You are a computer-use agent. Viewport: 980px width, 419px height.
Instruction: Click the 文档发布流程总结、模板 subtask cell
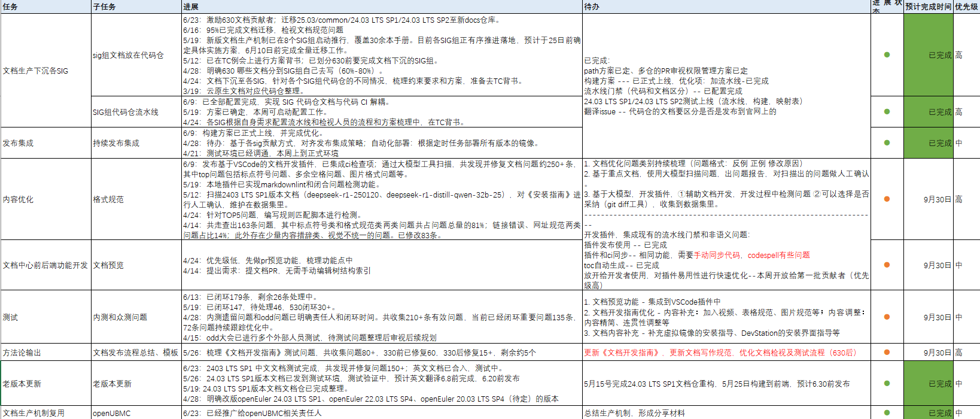[x=136, y=353]
